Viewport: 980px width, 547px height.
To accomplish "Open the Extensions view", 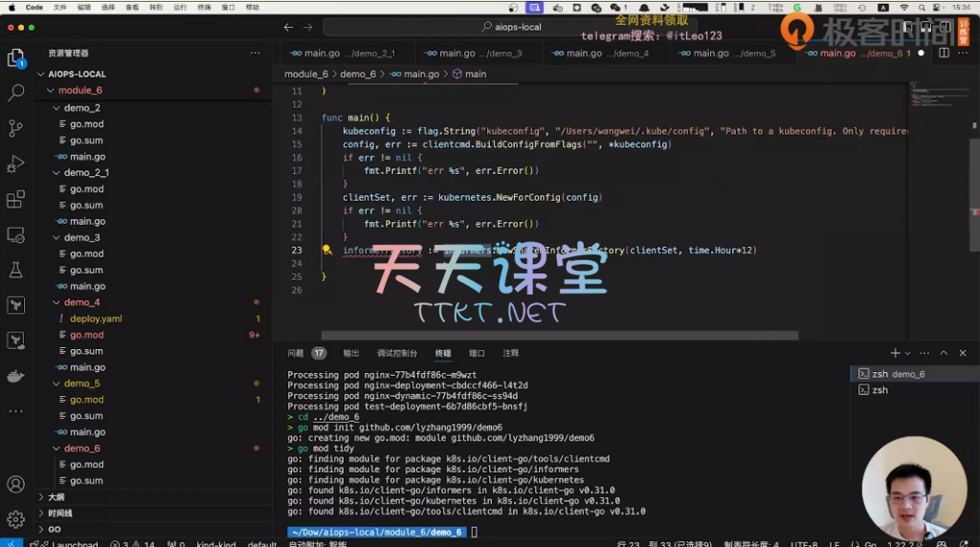I will (x=15, y=199).
